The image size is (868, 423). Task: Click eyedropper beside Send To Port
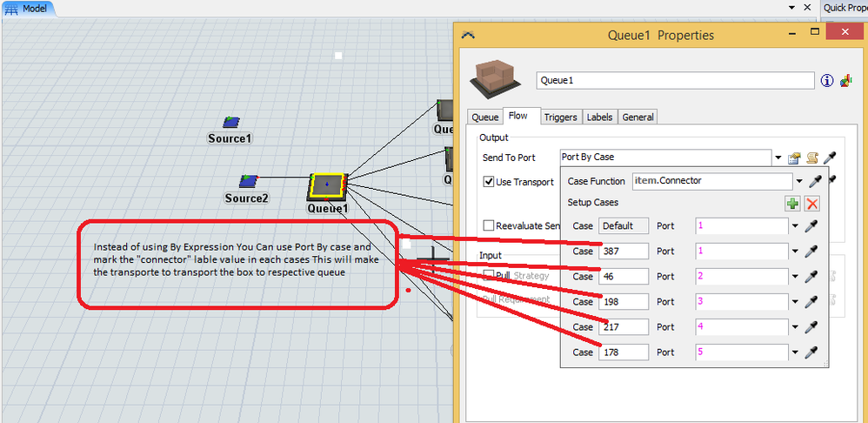pyautogui.click(x=829, y=158)
